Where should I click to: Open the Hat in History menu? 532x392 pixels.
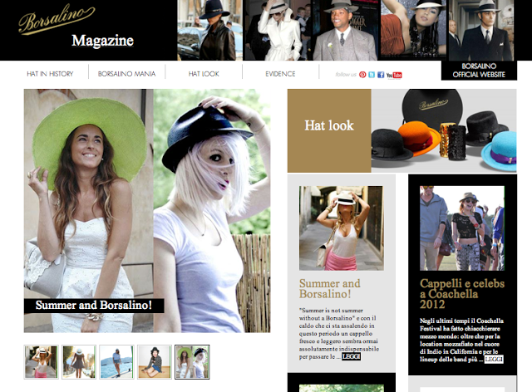coord(50,74)
